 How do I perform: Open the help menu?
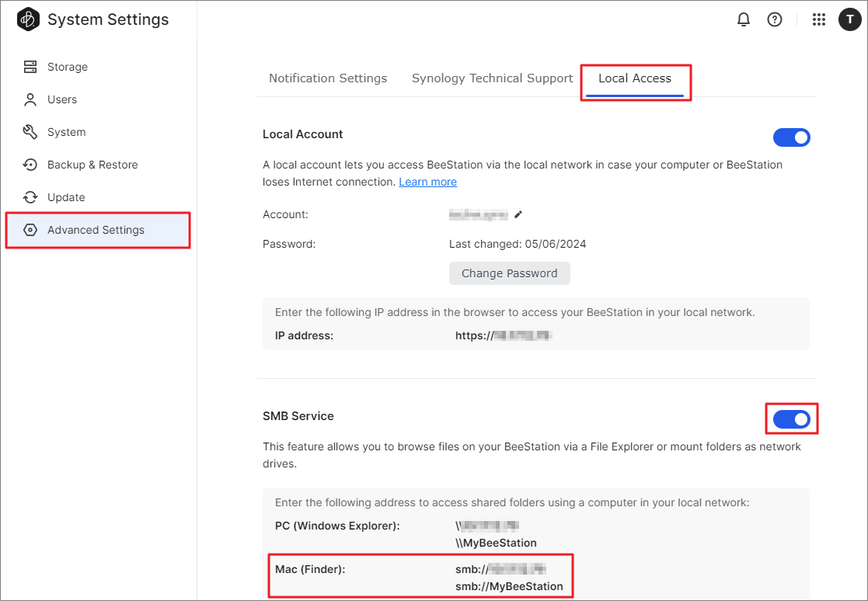tap(775, 19)
